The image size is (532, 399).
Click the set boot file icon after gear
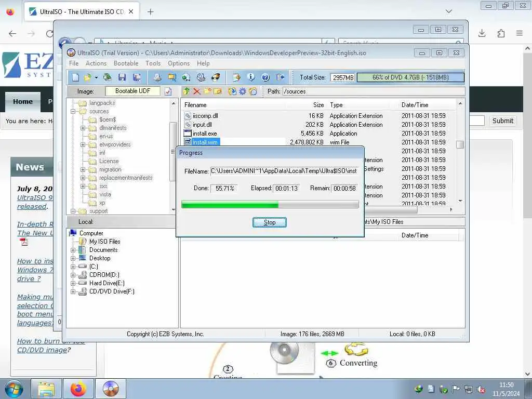pyautogui.click(x=253, y=91)
